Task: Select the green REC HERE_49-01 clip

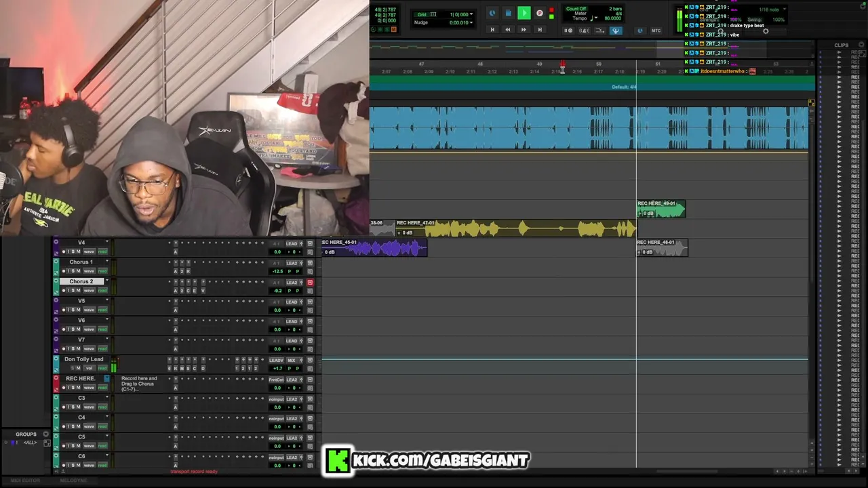Action: (x=661, y=209)
